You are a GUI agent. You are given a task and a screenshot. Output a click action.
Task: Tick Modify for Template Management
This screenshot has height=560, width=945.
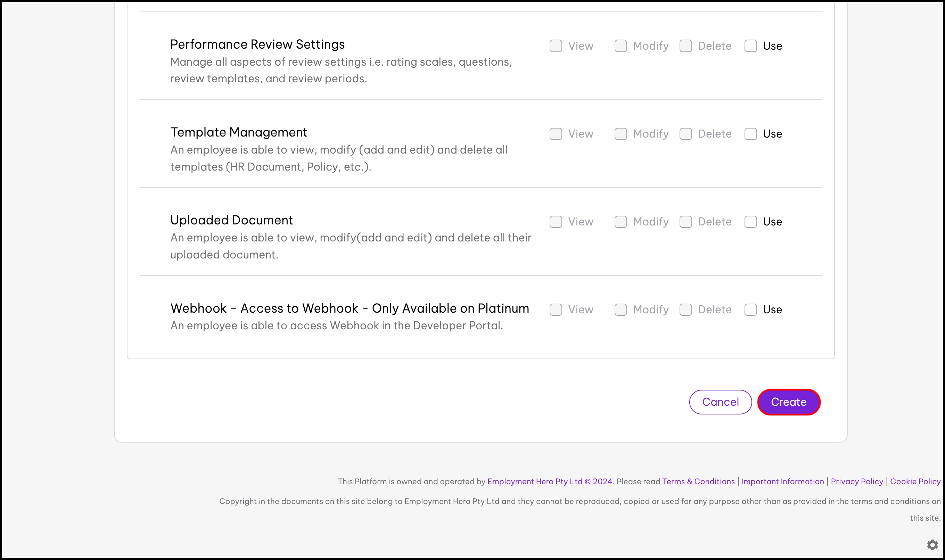click(621, 134)
